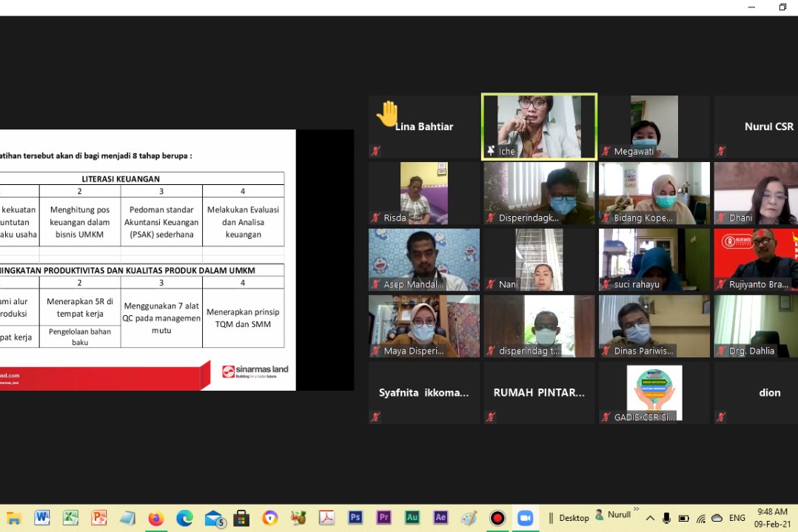Click the raised hand icon on Lina Bahtiar
The width and height of the screenshot is (798, 532).
(387, 114)
